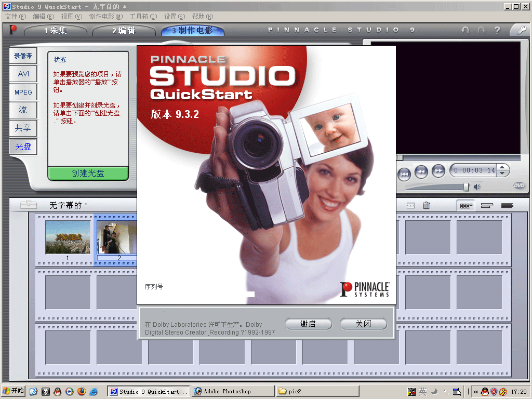532x399 pixels.
Task: Open the Windows 开始 Start button
Action: tap(14, 391)
